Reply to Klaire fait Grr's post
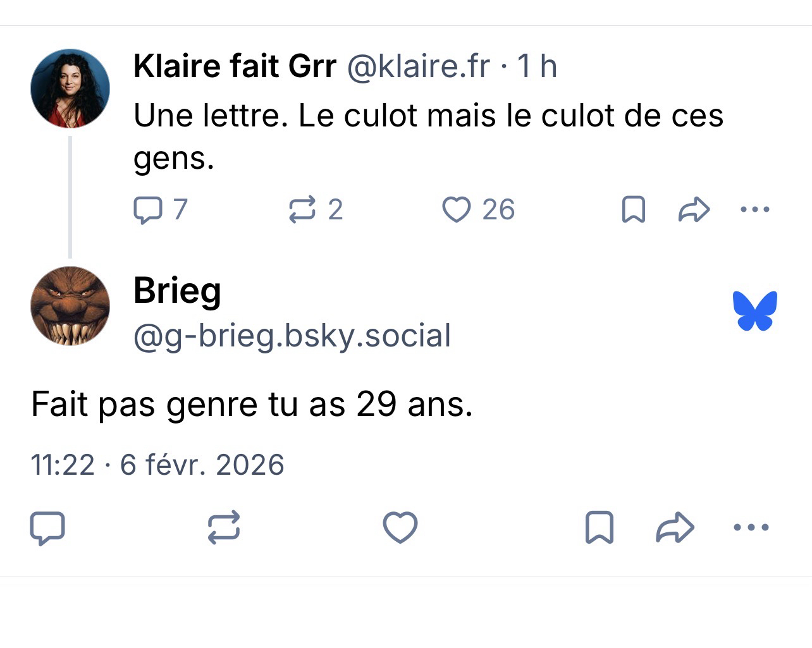The image size is (812, 648). point(147,210)
